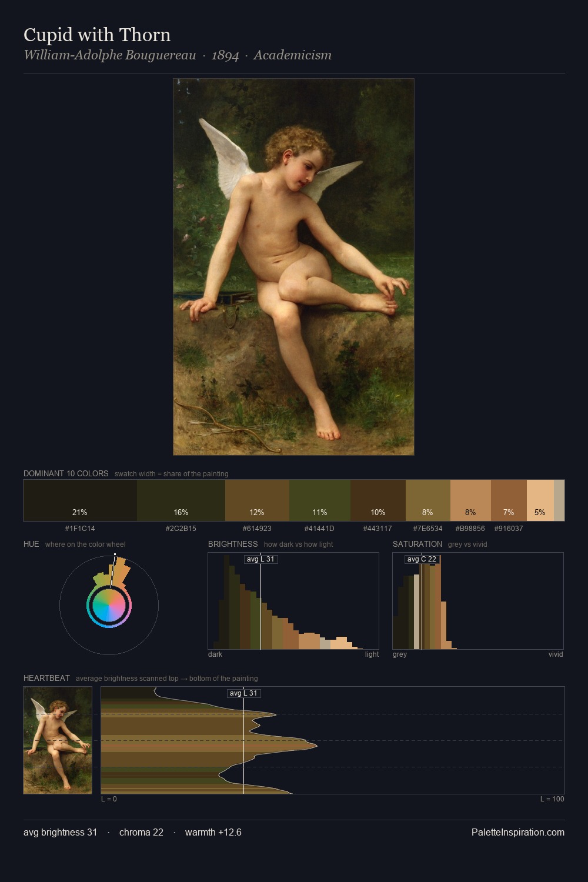
Task: Open the small painting thumbnail beside the Heartbeat chart
Action: [58, 740]
